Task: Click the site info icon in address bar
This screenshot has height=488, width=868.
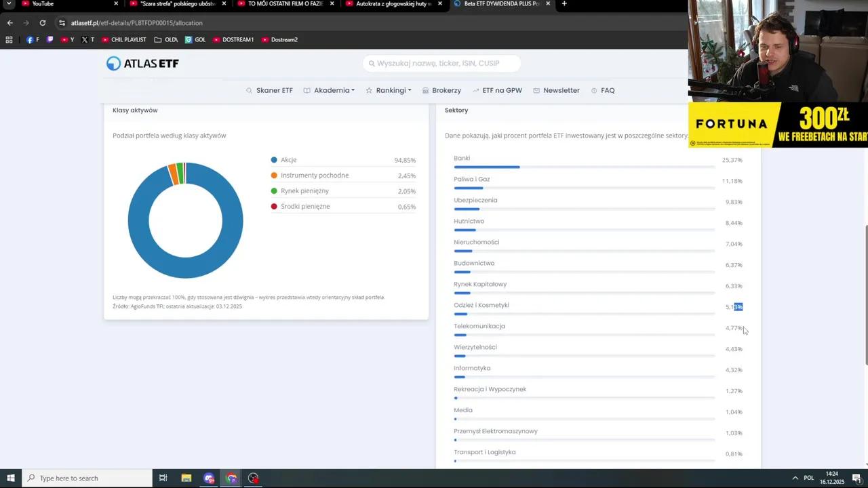Action: pyautogui.click(x=62, y=23)
